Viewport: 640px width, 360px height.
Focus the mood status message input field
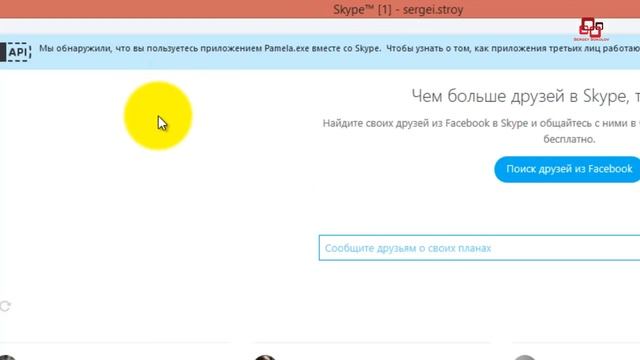tap(479, 248)
